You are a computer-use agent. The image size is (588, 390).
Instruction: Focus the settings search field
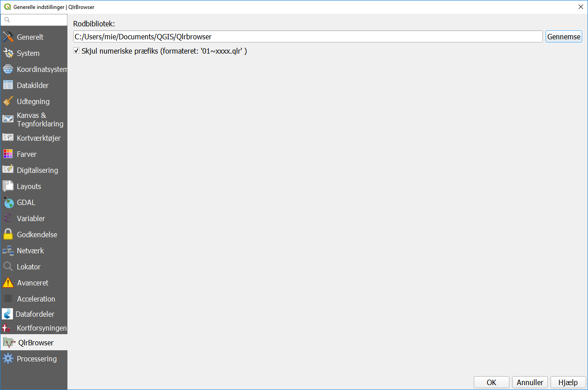[x=34, y=20]
